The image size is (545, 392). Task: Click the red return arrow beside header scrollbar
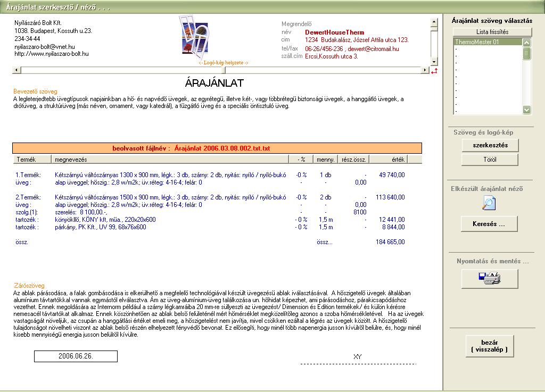(434, 71)
